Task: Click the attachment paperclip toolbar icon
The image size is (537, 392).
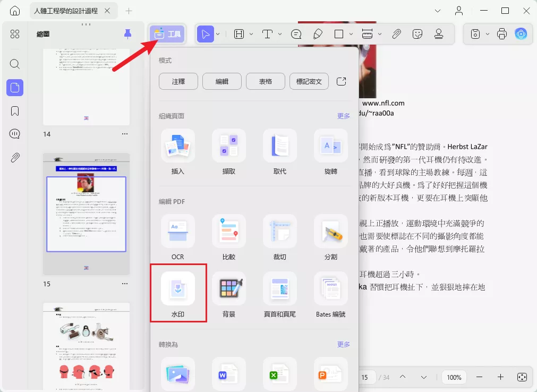Action: tap(396, 34)
